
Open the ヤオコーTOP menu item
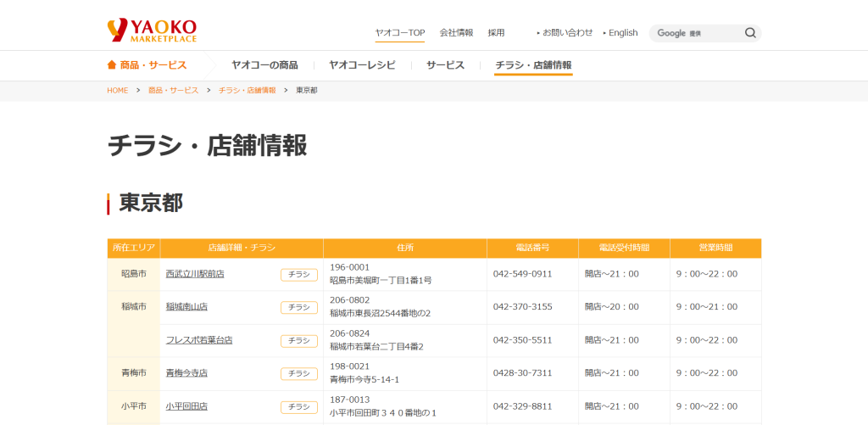(400, 33)
